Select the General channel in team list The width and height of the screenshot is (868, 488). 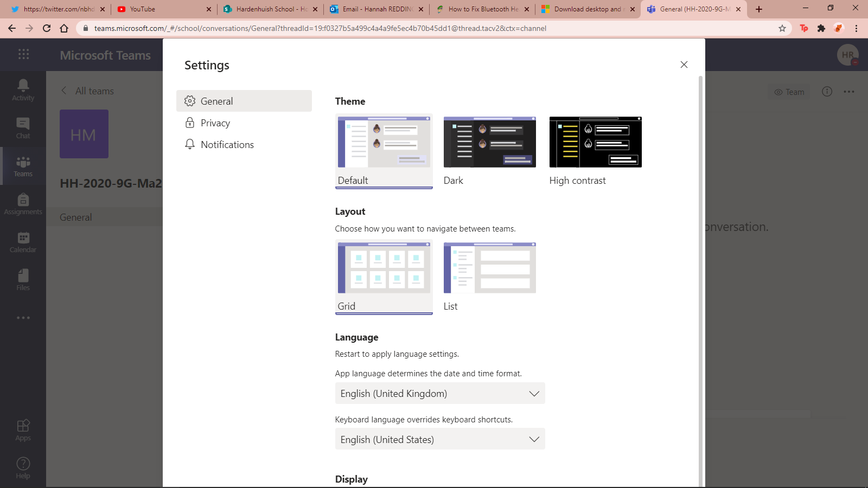click(x=104, y=217)
